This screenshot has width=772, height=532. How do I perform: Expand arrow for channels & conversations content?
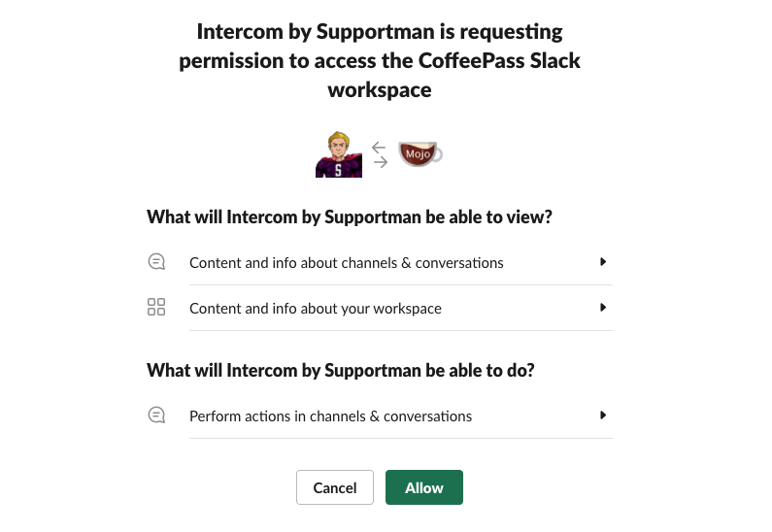tap(603, 262)
